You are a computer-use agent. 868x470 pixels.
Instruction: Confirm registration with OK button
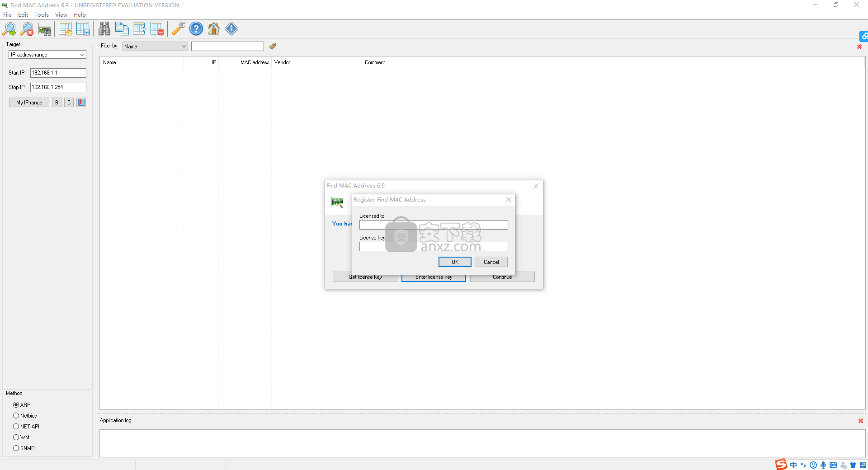click(x=455, y=262)
